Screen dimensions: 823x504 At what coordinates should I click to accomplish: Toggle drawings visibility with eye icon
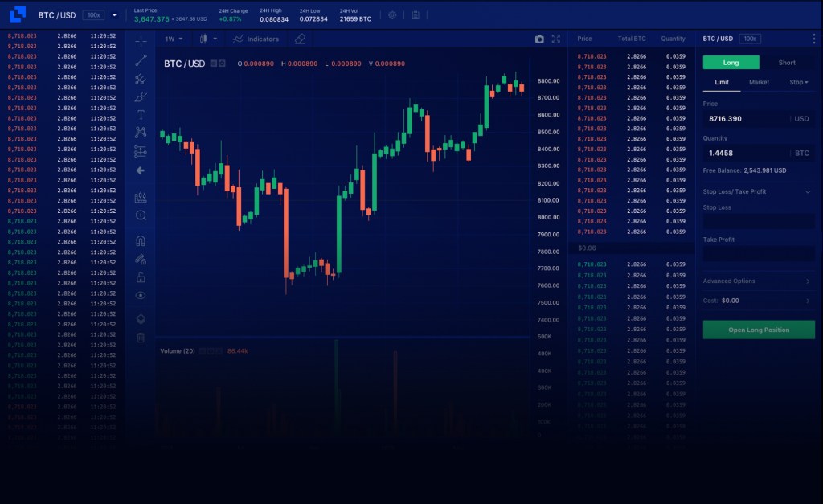[141, 296]
